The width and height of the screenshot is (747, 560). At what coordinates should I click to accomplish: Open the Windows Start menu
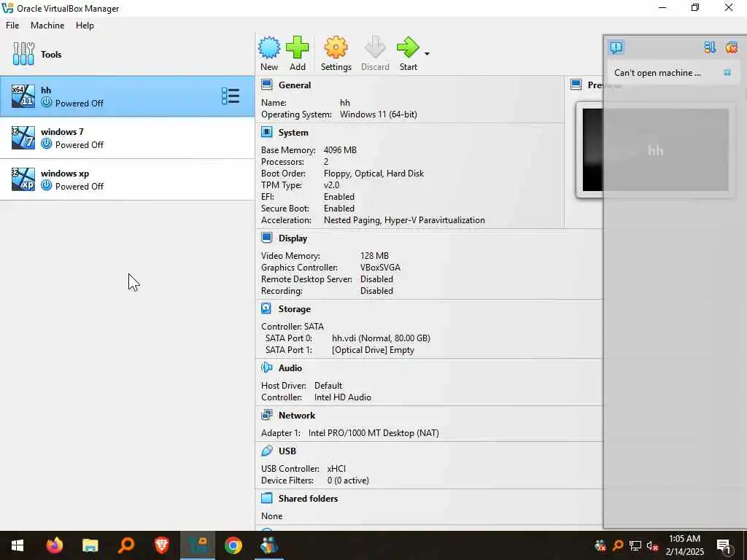(x=18, y=545)
